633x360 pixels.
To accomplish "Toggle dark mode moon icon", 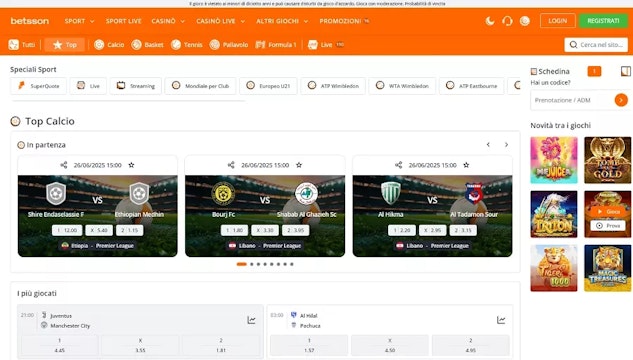I will [x=490, y=21].
